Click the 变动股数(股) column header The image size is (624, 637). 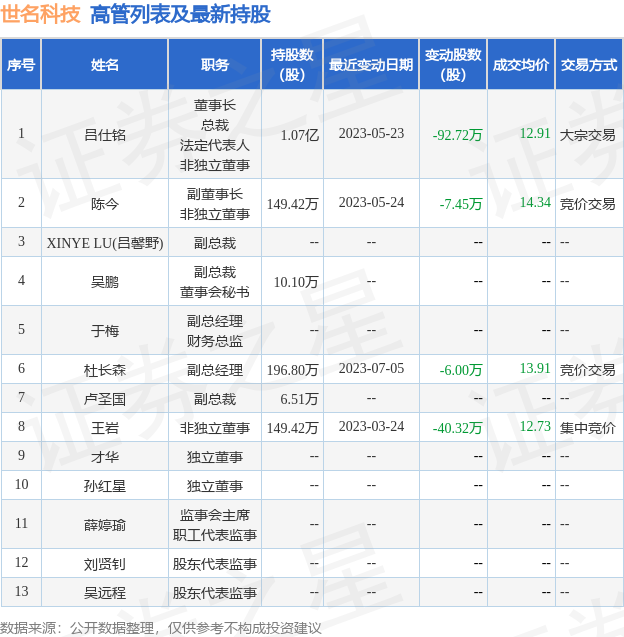(x=453, y=65)
